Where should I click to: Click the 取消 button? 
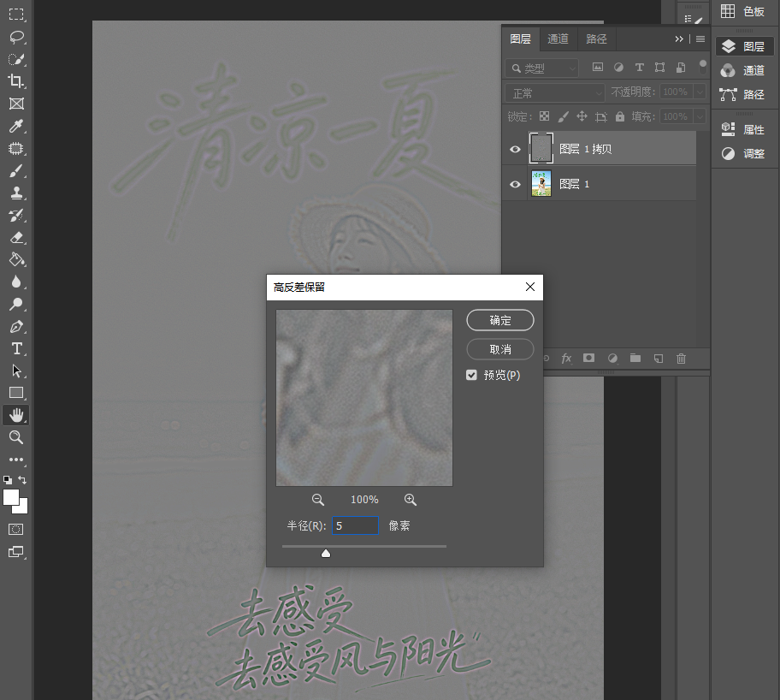(x=500, y=349)
